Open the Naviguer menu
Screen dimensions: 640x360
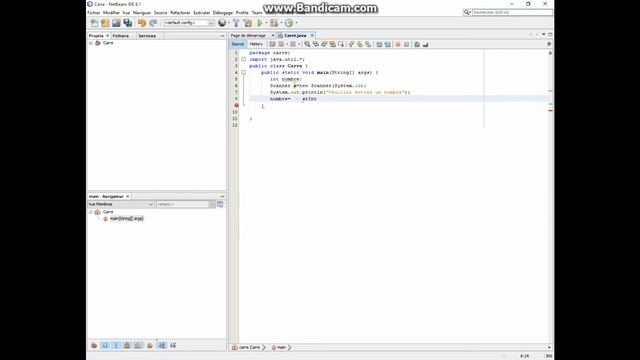click(x=142, y=13)
